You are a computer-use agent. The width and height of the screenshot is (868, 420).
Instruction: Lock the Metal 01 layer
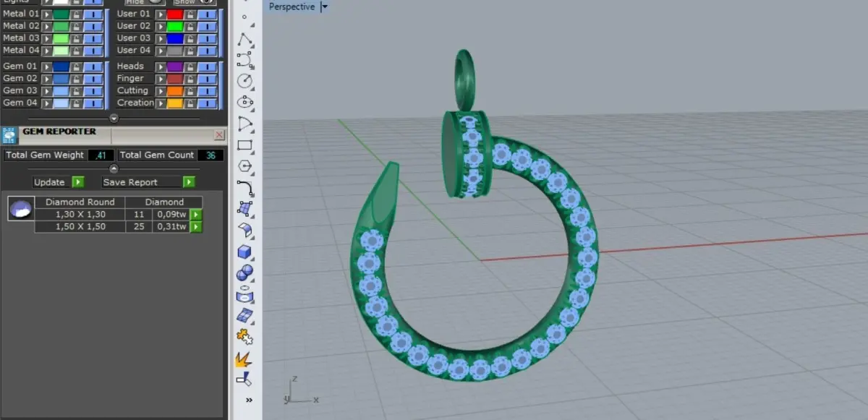point(75,14)
